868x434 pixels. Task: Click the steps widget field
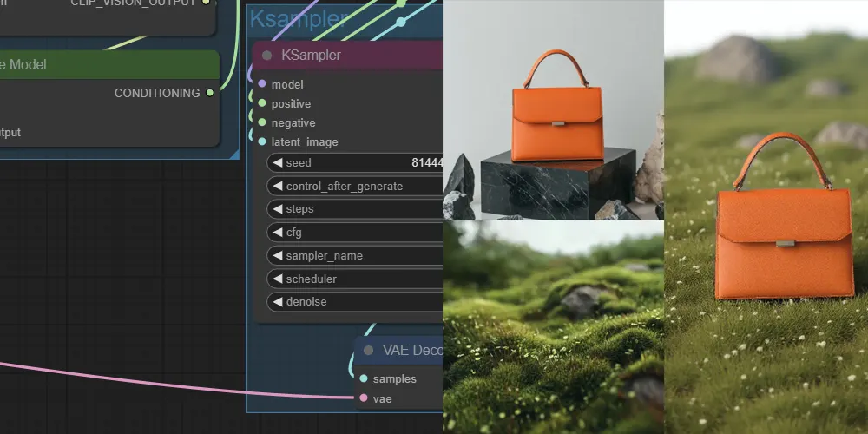click(355, 209)
